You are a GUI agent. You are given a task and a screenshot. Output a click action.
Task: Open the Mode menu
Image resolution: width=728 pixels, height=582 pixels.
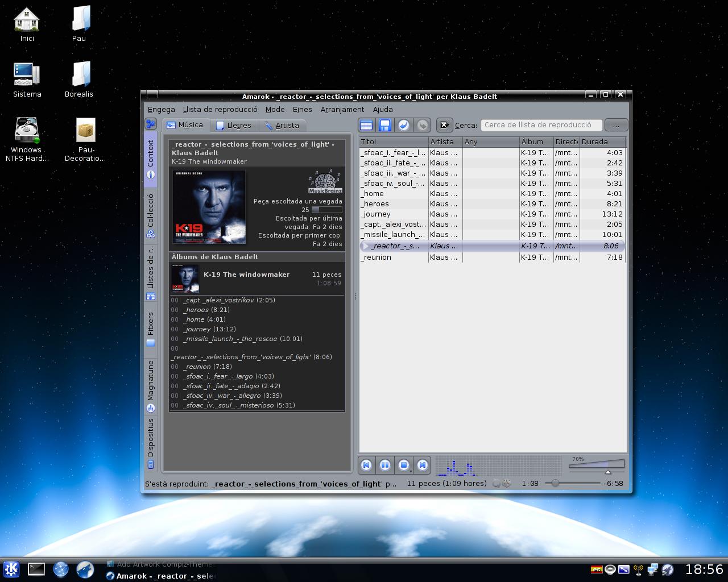(275, 109)
